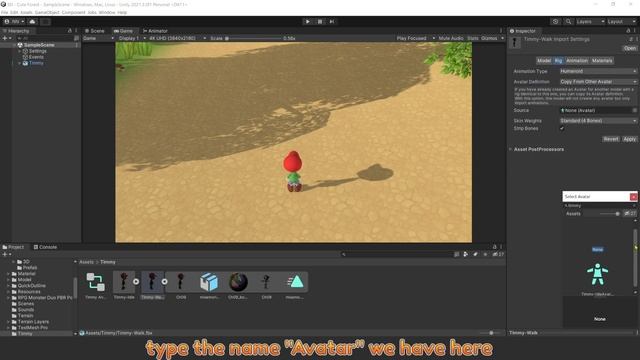
Task: Open the Display 1 dropdown
Action: [x=131, y=38]
